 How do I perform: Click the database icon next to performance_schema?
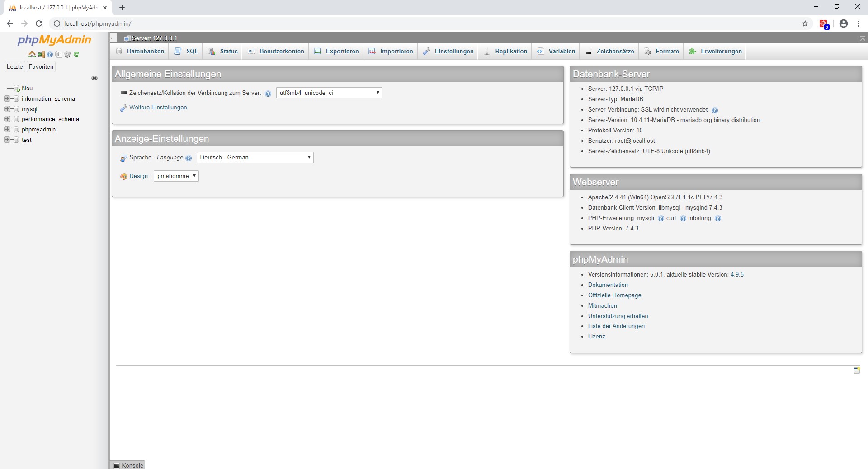17,119
